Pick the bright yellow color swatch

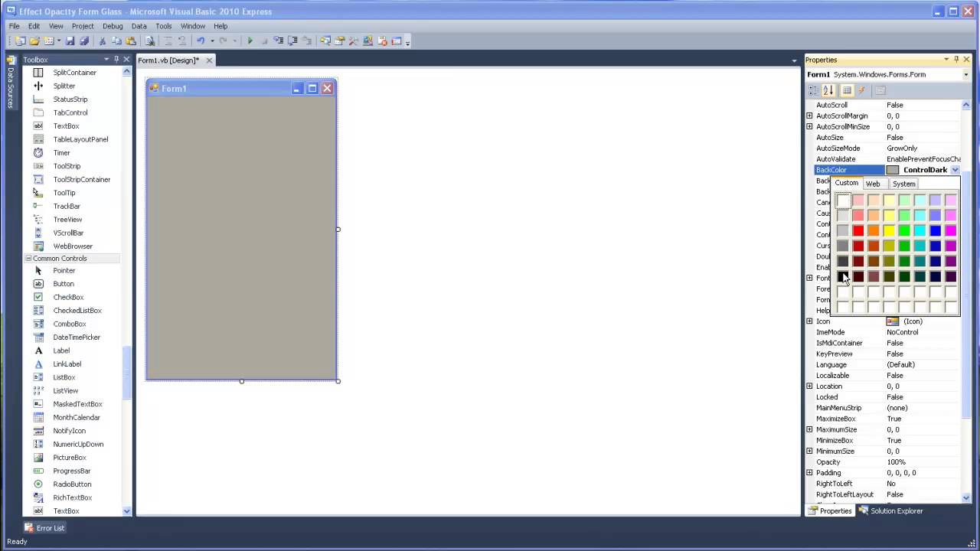click(x=889, y=230)
